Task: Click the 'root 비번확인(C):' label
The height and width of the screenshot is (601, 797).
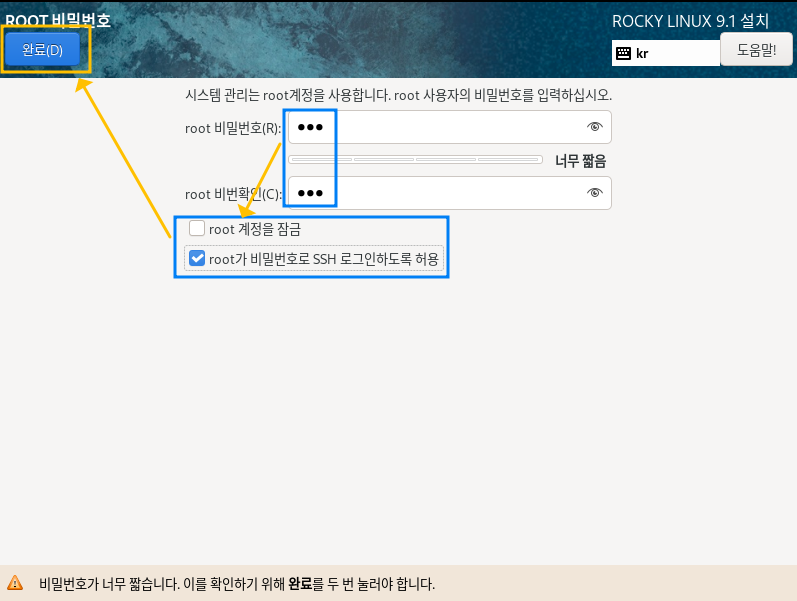Action: click(x=233, y=194)
